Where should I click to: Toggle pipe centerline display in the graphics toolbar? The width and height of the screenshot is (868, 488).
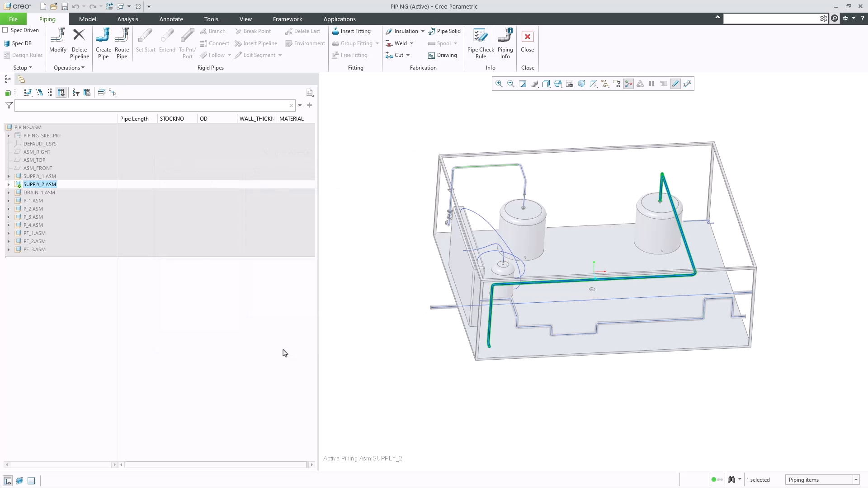[675, 84]
